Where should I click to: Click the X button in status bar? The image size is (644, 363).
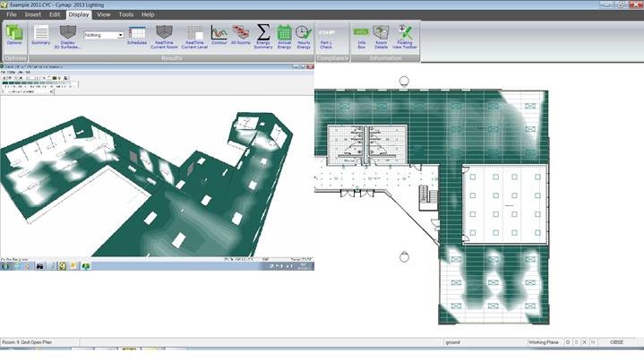pyautogui.click(x=585, y=342)
